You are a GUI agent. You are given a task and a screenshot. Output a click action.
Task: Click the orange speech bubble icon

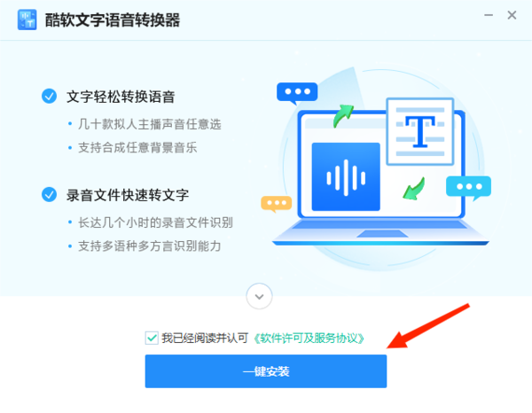[276, 204]
